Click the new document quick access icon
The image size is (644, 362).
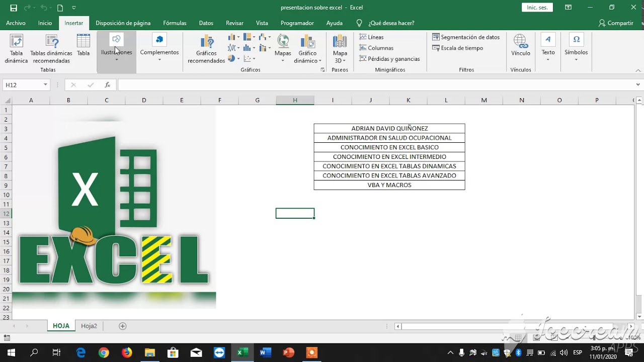coord(60,8)
